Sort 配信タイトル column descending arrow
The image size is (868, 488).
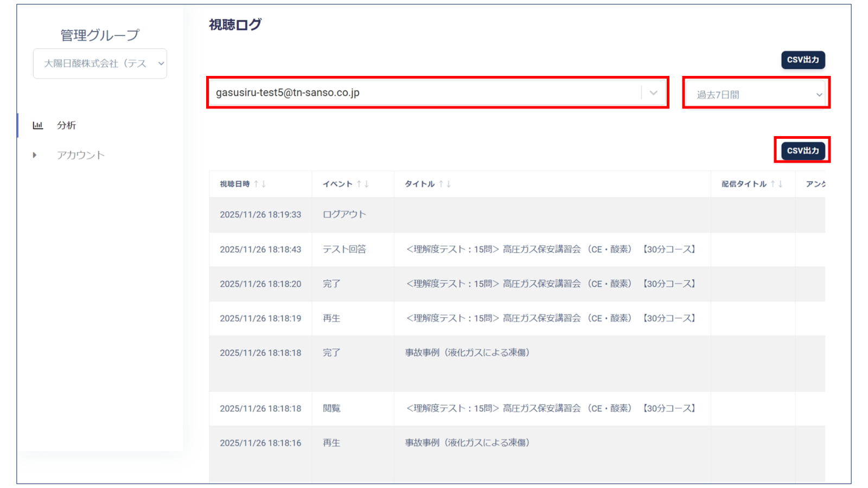tap(781, 184)
